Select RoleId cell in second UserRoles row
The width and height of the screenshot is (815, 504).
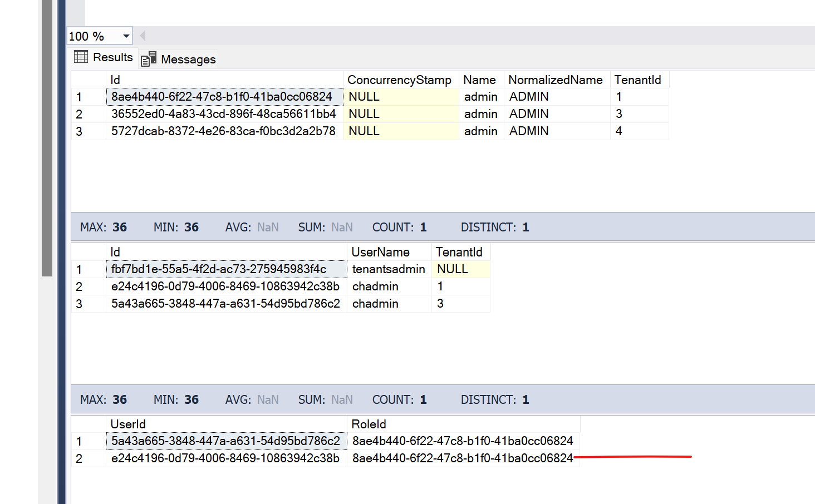464,458
